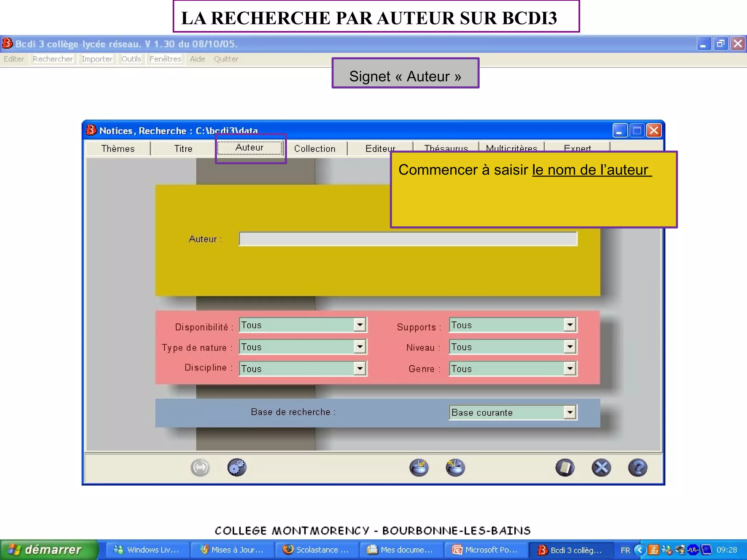Image resolution: width=747 pixels, height=560 pixels.
Task: Expand the Niveau dropdown
Action: pyautogui.click(x=570, y=347)
